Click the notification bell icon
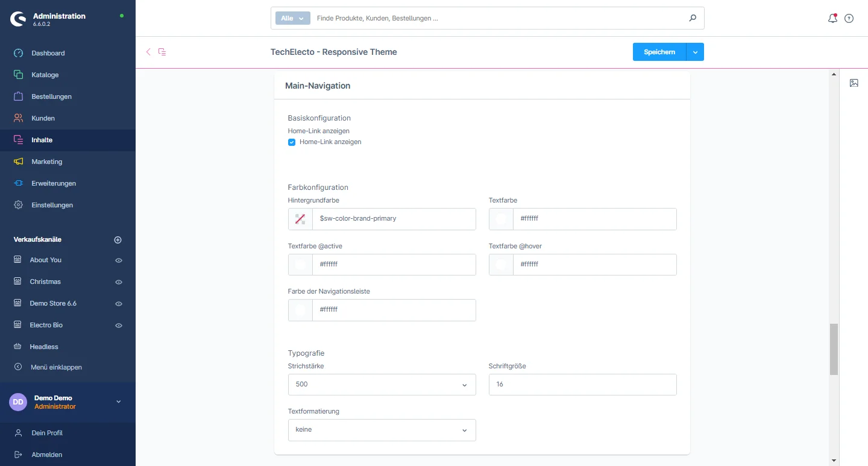868x466 pixels. 832,19
